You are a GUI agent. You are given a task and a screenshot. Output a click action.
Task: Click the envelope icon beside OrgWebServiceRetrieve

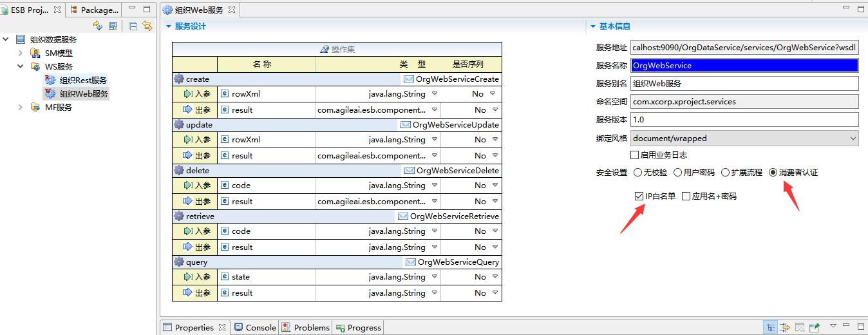[x=402, y=216]
